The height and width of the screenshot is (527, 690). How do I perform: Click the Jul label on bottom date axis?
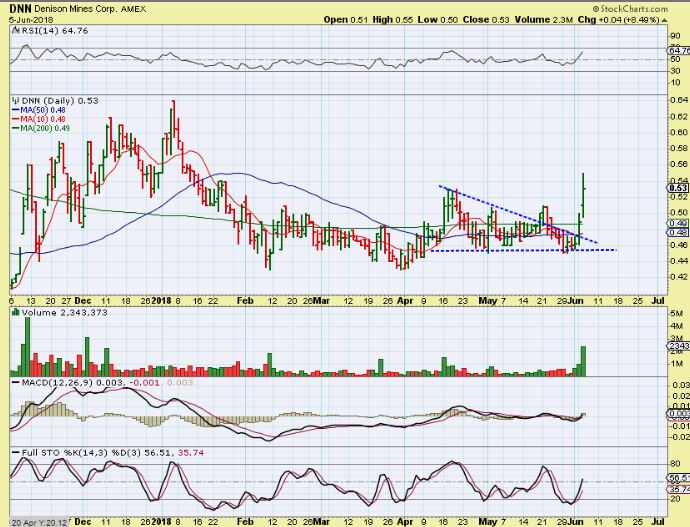point(657,521)
